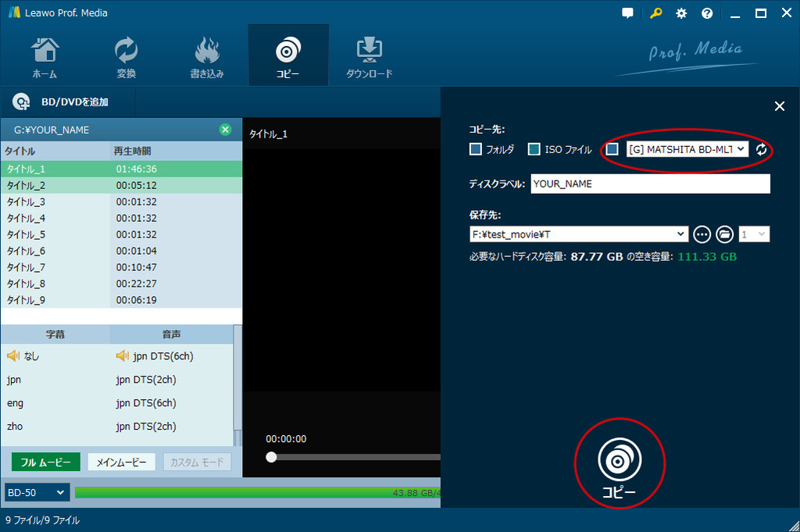The image size is (800, 532).
Task: Open the 保存先 path dropdown
Action: pos(579,234)
